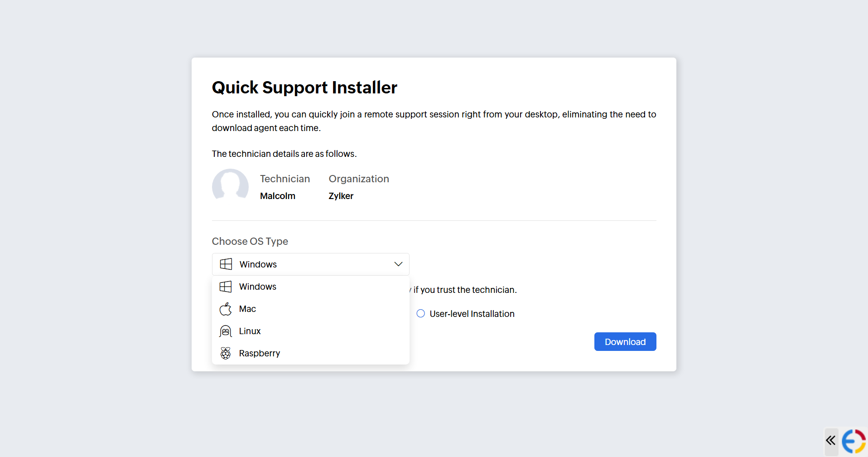Click the technician name Malcolm
Viewport: 868px width, 457px height.
(278, 196)
